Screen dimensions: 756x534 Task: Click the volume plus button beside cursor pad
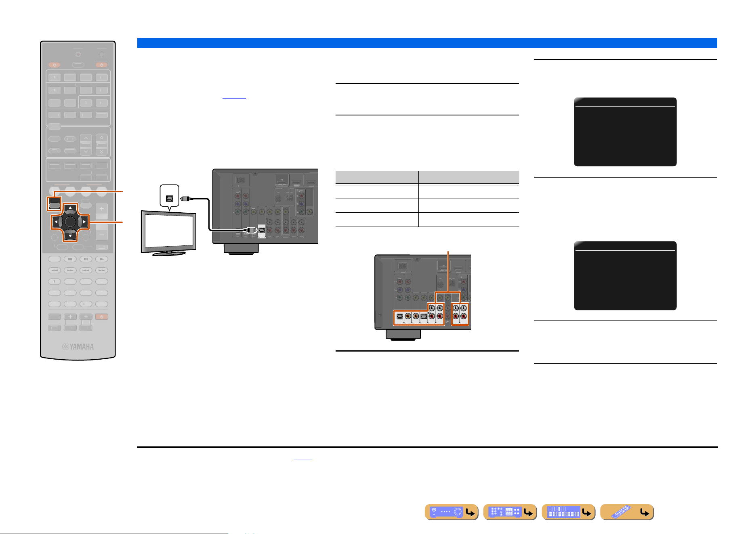click(102, 209)
